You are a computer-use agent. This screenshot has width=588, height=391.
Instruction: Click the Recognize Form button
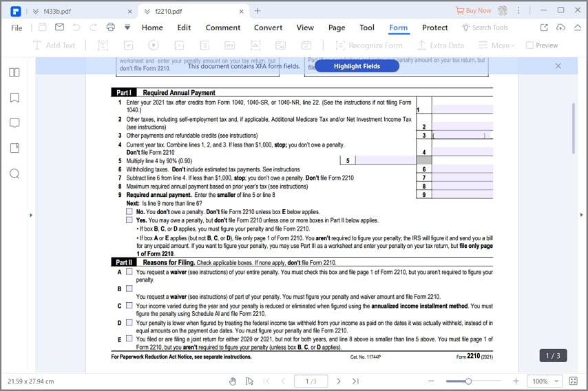point(369,45)
